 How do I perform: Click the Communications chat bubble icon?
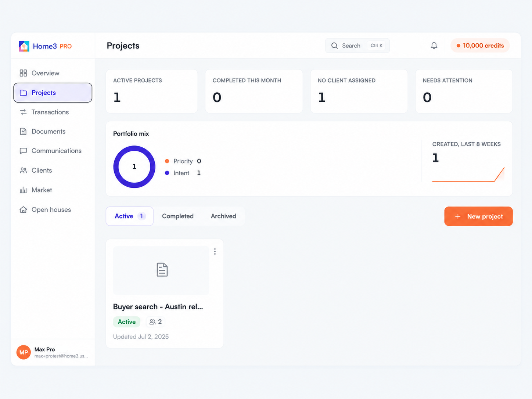point(23,151)
